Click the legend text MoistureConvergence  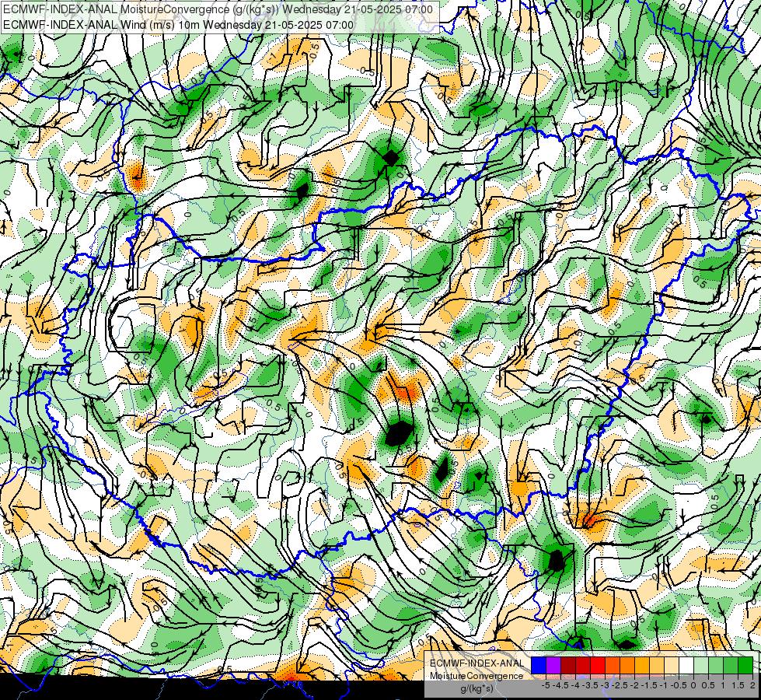(476, 676)
